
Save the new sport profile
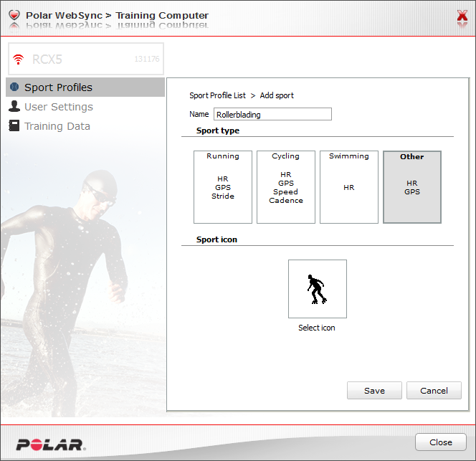pos(374,391)
